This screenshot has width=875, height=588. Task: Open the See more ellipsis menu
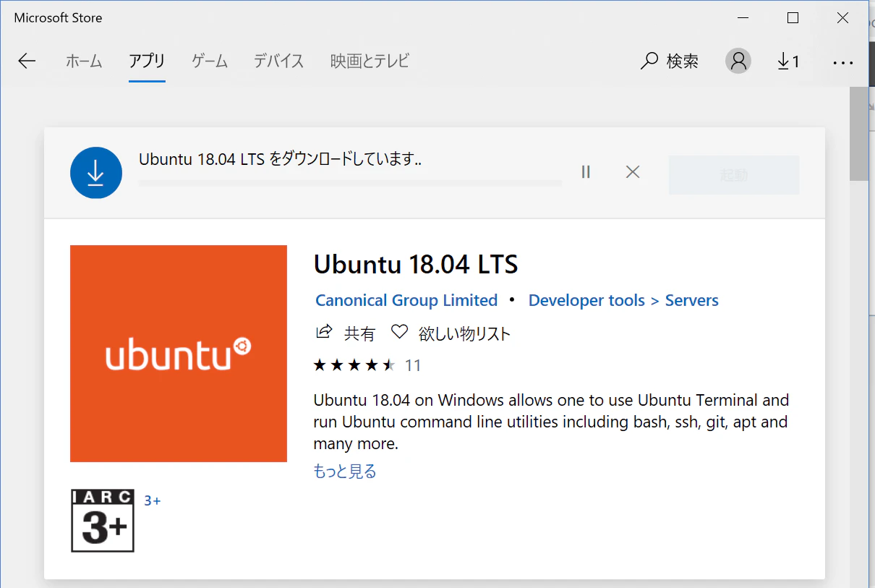coord(843,63)
